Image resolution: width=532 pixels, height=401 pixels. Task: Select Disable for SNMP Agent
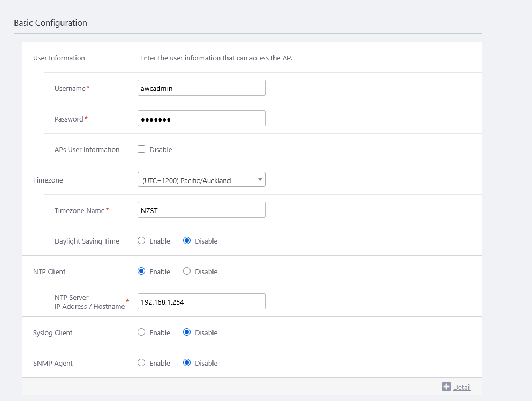(187, 363)
